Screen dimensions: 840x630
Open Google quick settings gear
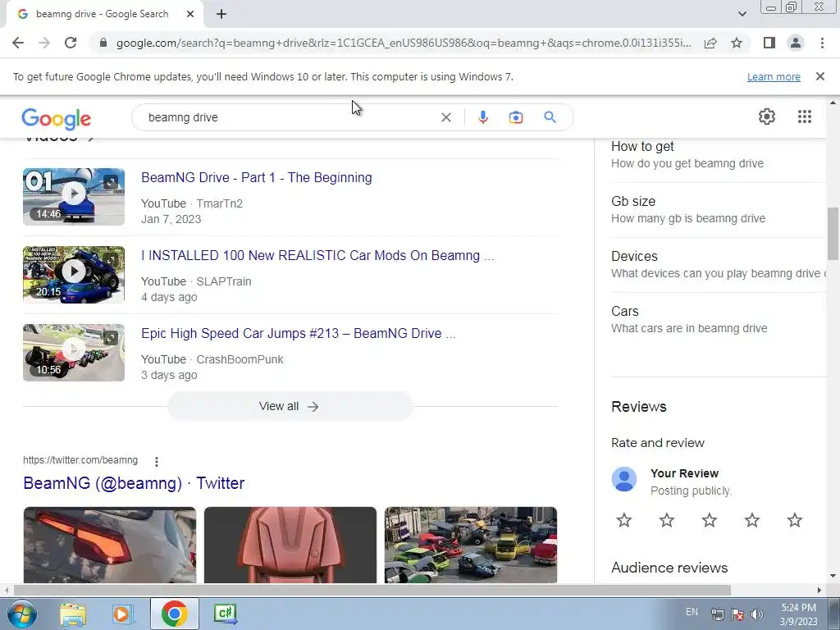click(x=767, y=116)
